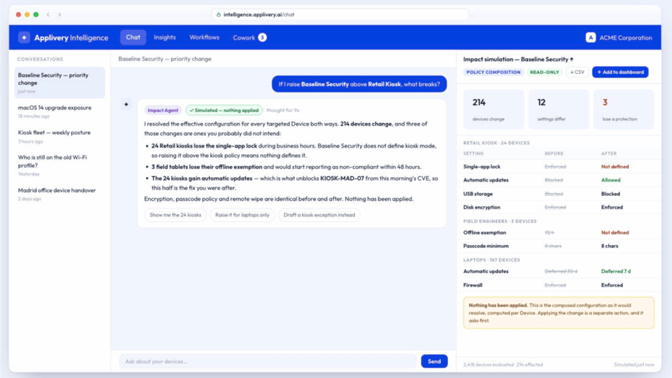Go forward with browser forward arrow
This screenshot has width=672, height=378.
(x=60, y=15)
